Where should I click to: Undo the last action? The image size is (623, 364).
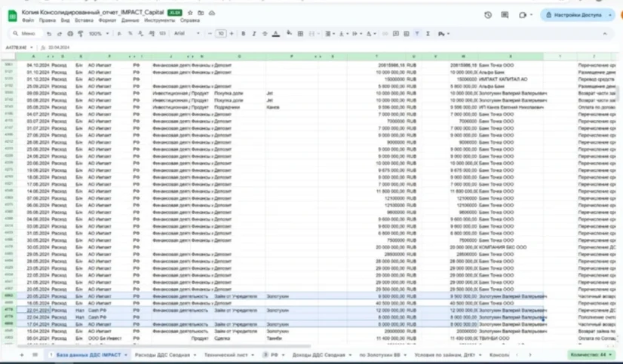pos(49,34)
